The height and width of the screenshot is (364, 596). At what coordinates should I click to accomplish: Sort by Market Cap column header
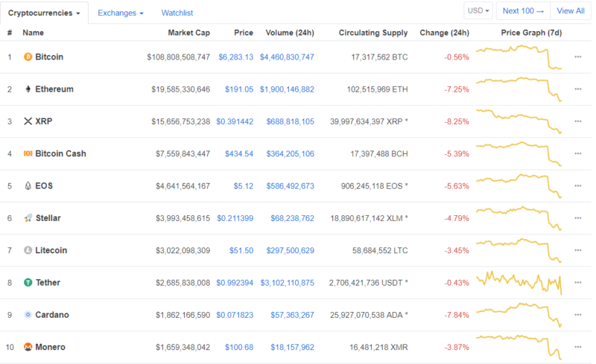point(189,33)
